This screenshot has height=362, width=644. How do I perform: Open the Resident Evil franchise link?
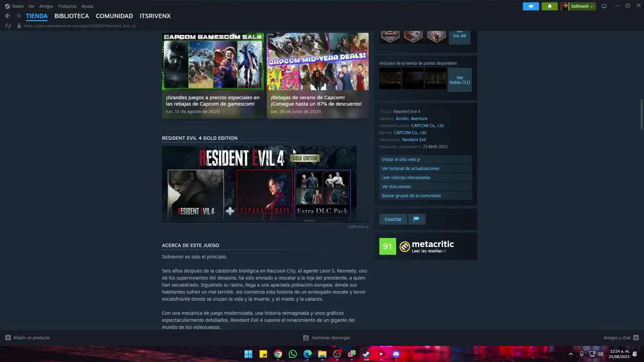[x=414, y=140]
